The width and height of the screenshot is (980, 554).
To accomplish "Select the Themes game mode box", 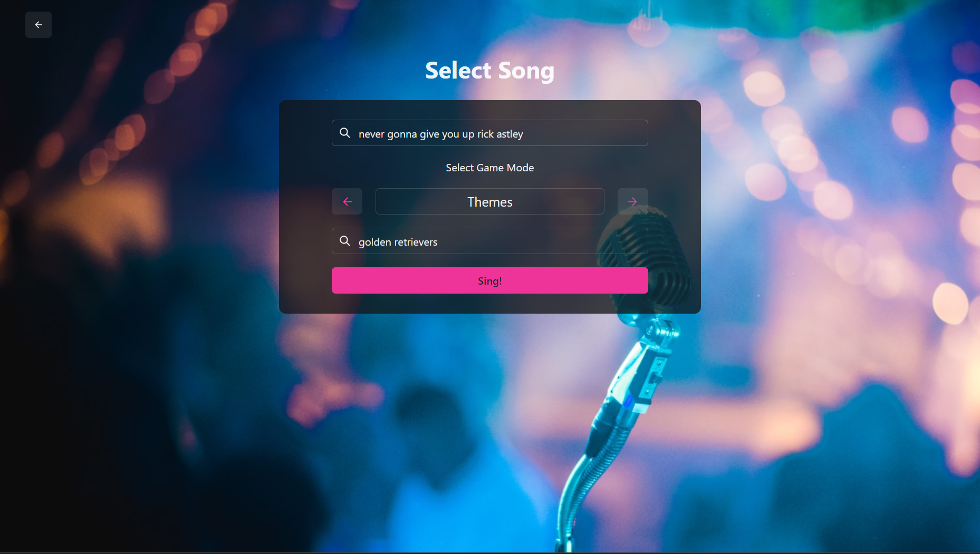I will pyautogui.click(x=490, y=201).
